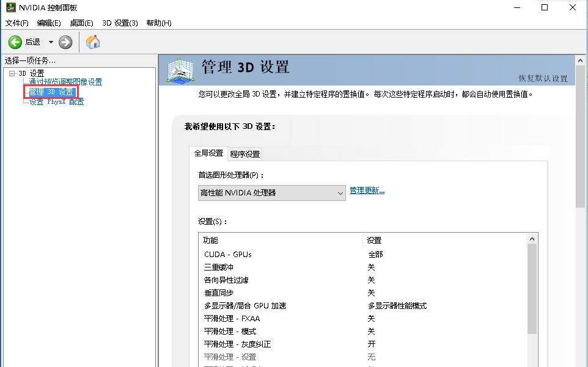Click the 管理更新 link
588x367 pixels.
(x=366, y=190)
